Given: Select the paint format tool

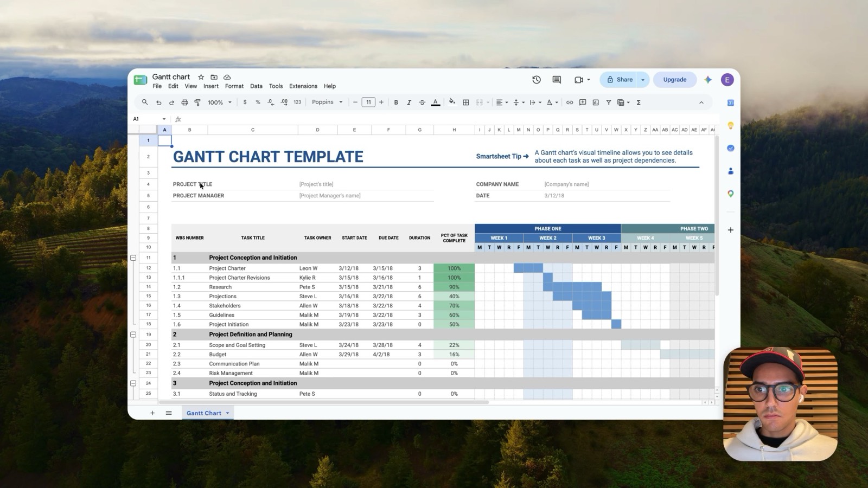Looking at the screenshot, I should coord(197,102).
